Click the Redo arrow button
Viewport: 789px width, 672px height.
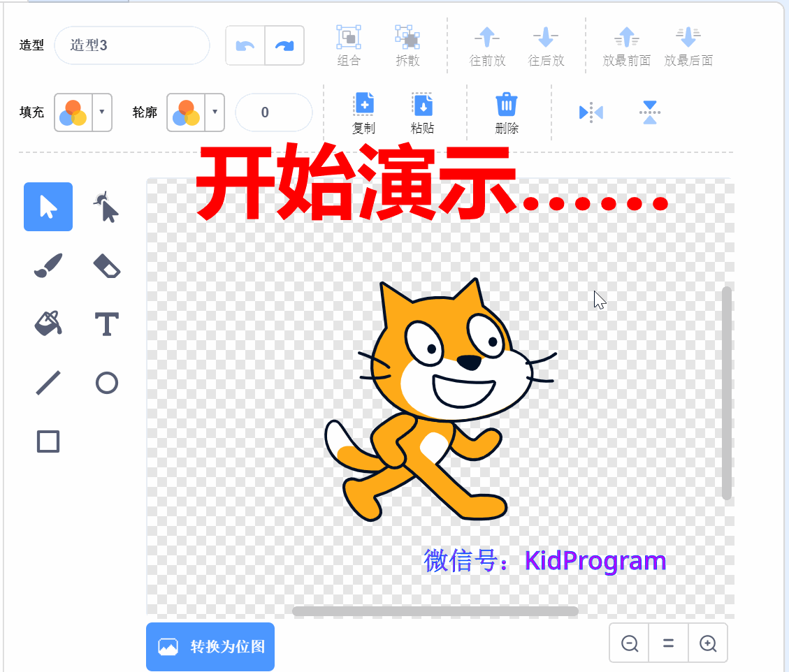pyautogui.click(x=284, y=46)
